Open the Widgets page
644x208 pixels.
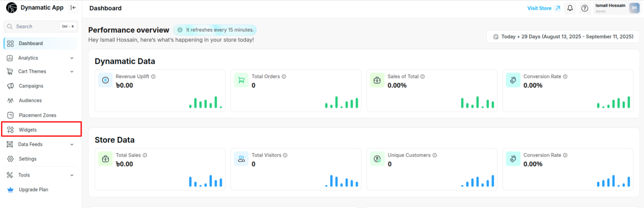pos(28,130)
